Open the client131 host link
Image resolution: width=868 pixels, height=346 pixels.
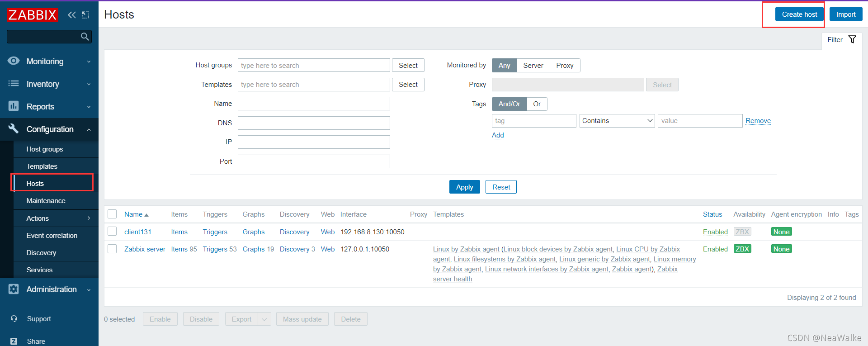[x=138, y=232]
